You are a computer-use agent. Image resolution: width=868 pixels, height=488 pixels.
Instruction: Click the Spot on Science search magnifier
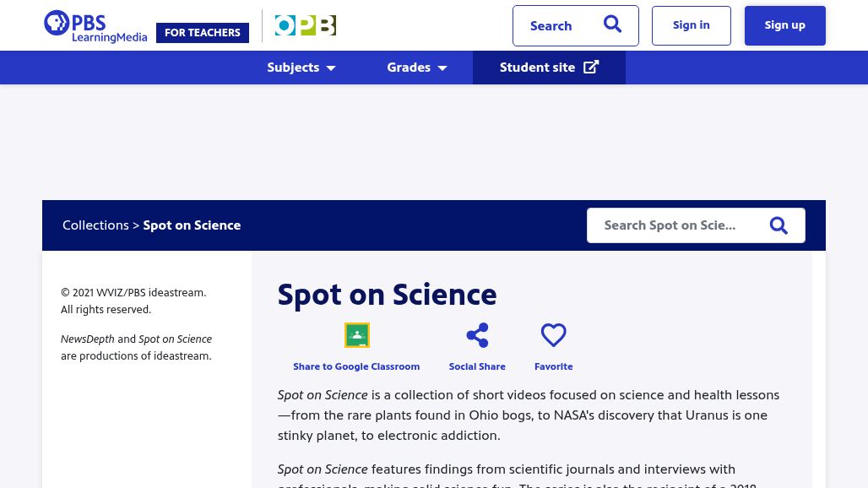tap(778, 225)
